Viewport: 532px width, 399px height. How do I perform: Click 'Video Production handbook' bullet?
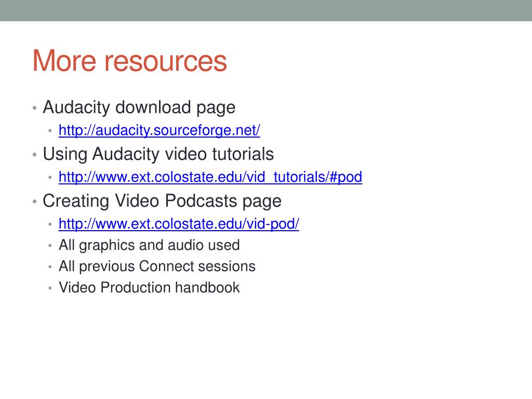[149, 287]
